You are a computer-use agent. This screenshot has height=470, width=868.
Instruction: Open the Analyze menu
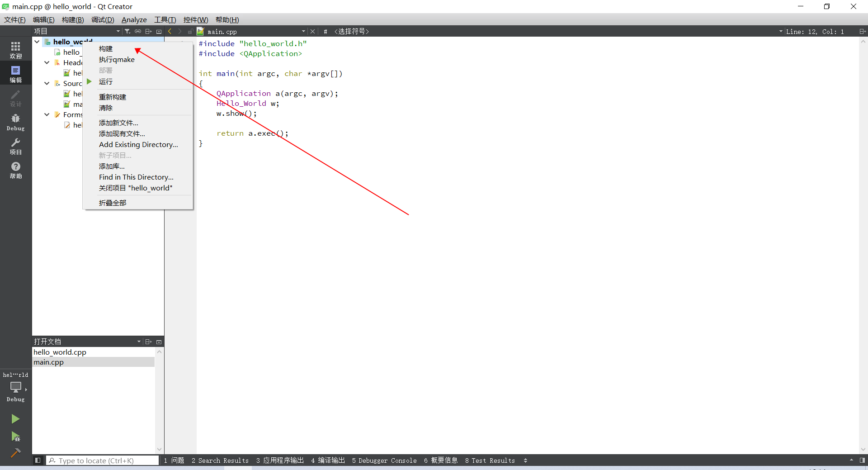pyautogui.click(x=134, y=19)
